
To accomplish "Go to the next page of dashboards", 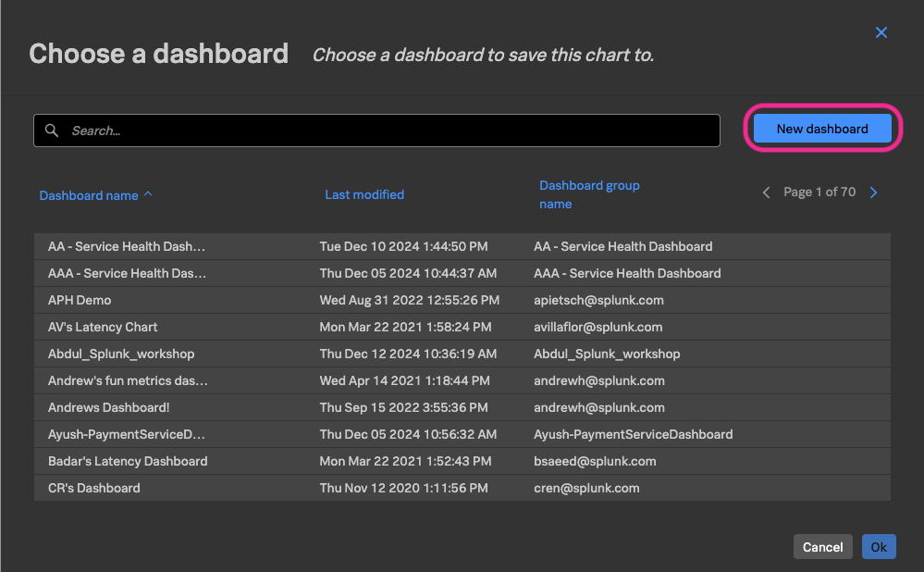I will [x=873, y=192].
